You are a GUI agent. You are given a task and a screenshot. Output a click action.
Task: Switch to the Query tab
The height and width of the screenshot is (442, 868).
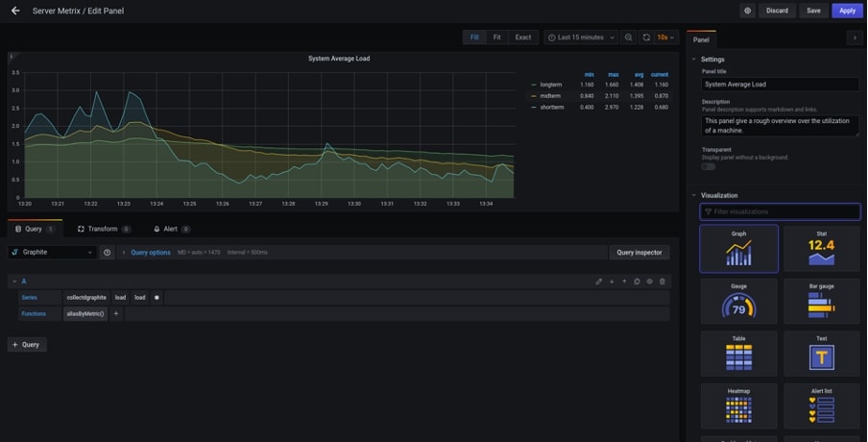[35, 229]
